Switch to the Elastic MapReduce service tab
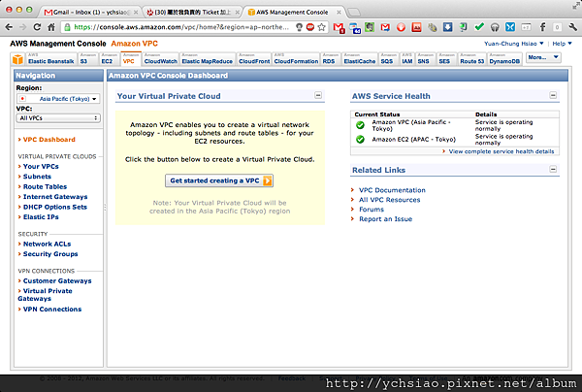 [x=208, y=59]
